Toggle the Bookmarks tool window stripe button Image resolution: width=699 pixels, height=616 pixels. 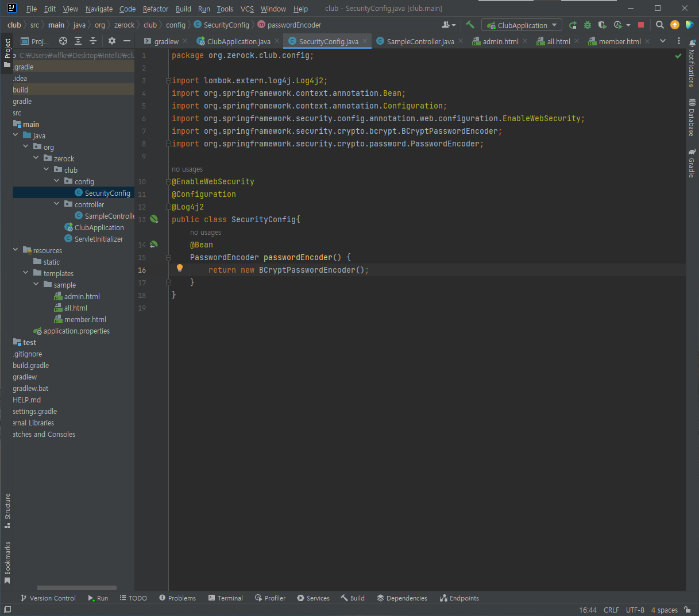pos(7,563)
